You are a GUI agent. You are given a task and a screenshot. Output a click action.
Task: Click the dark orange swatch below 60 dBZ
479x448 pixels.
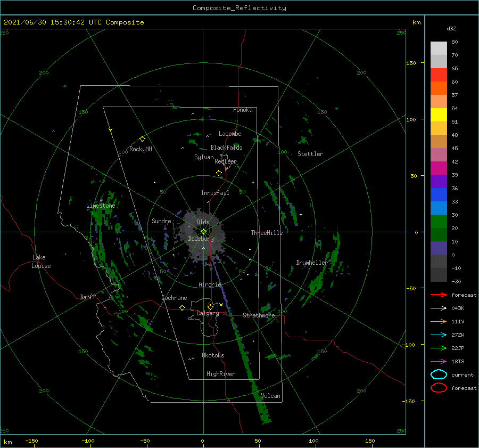tap(439, 88)
